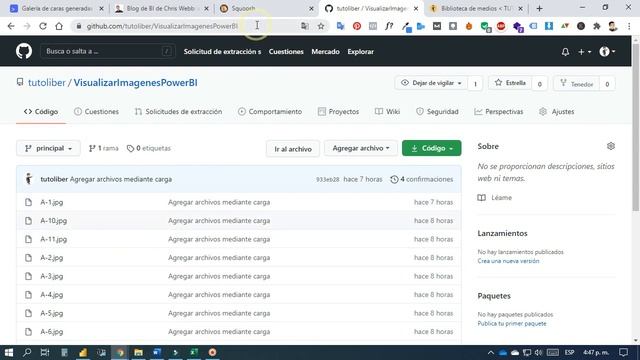Expand the Dejar de vigilar dropdown
Viewport: 640px width, 360px height.
click(432, 83)
